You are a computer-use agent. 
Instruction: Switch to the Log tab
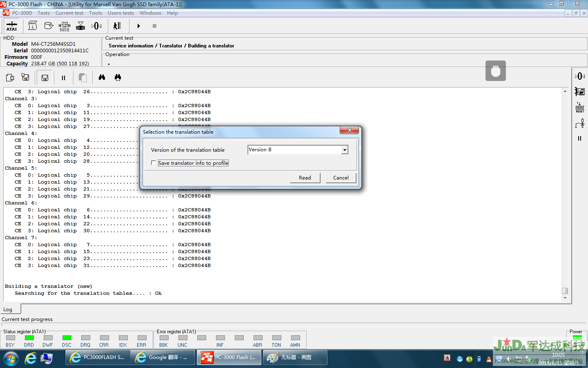tap(8, 310)
